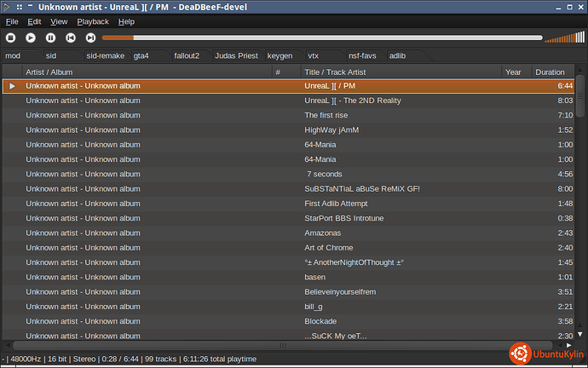588x368 pixels.
Task: Open the File menu
Action: (x=12, y=21)
